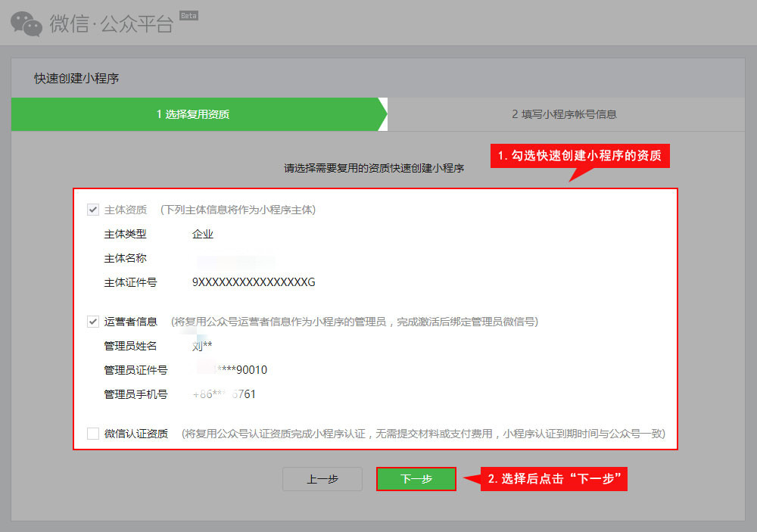Go back with the 上一步 button

(x=322, y=479)
